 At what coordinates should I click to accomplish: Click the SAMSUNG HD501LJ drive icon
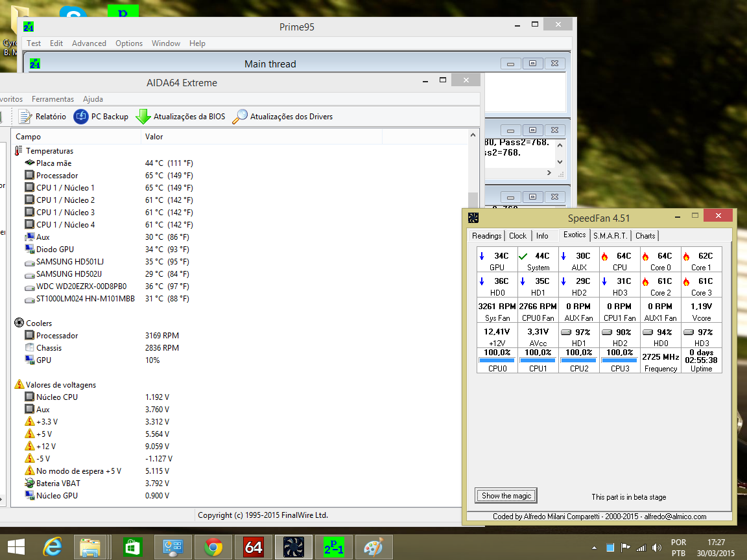[30, 262]
